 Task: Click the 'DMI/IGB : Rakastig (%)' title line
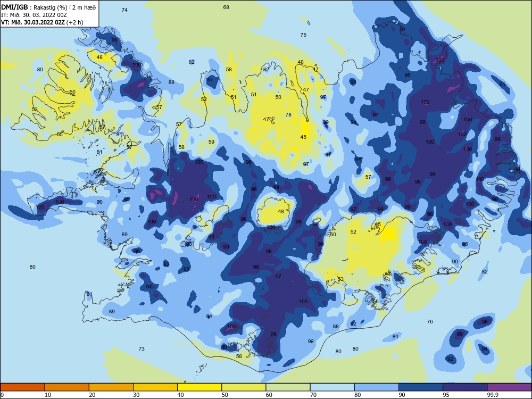point(48,7)
